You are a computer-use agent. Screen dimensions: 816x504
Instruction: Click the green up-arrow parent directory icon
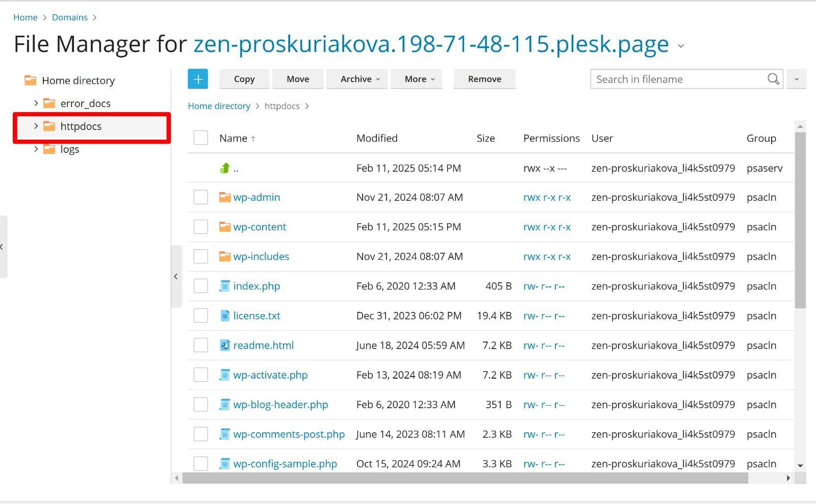[x=225, y=168]
